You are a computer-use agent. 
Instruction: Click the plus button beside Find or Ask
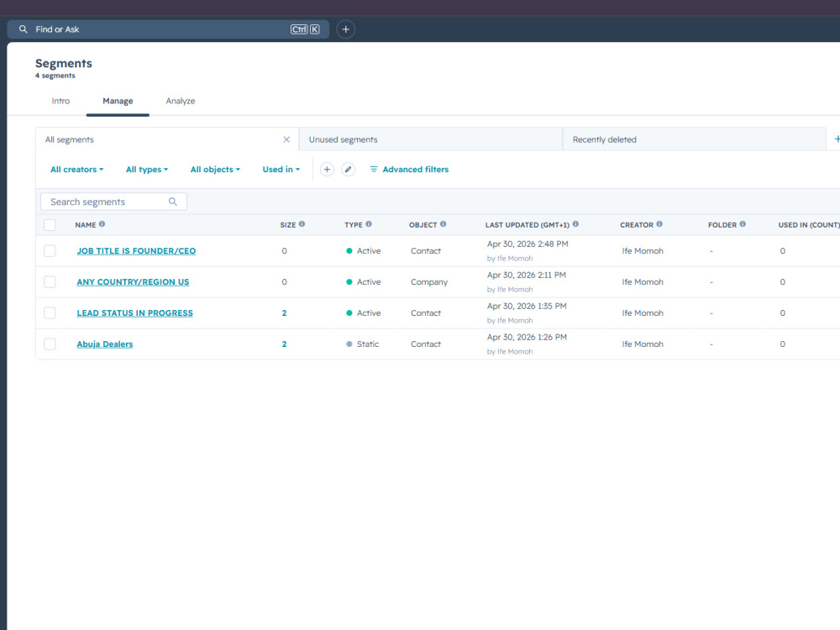(345, 29)
